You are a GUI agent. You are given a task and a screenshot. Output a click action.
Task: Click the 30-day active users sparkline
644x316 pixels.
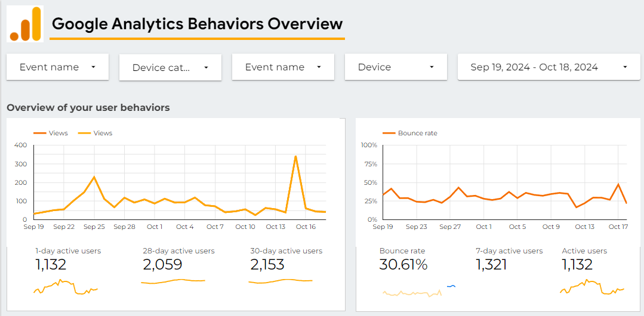click(281, 281)
